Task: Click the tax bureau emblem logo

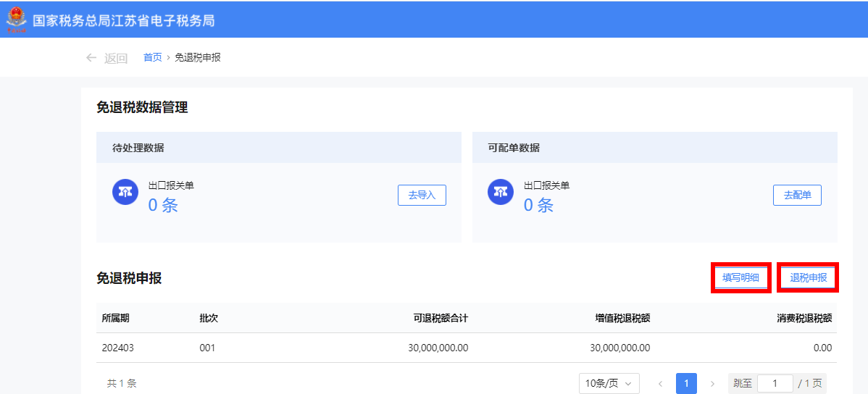Action: tap(16, 20)
